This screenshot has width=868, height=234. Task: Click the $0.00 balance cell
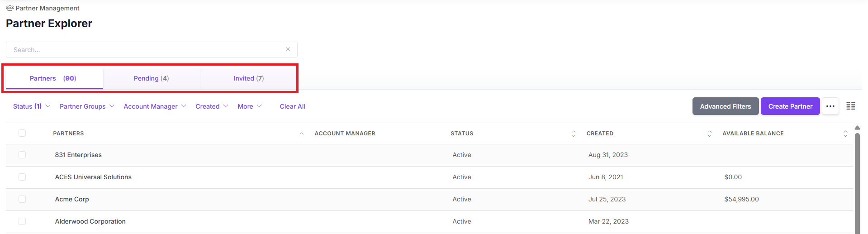[733, 177]
